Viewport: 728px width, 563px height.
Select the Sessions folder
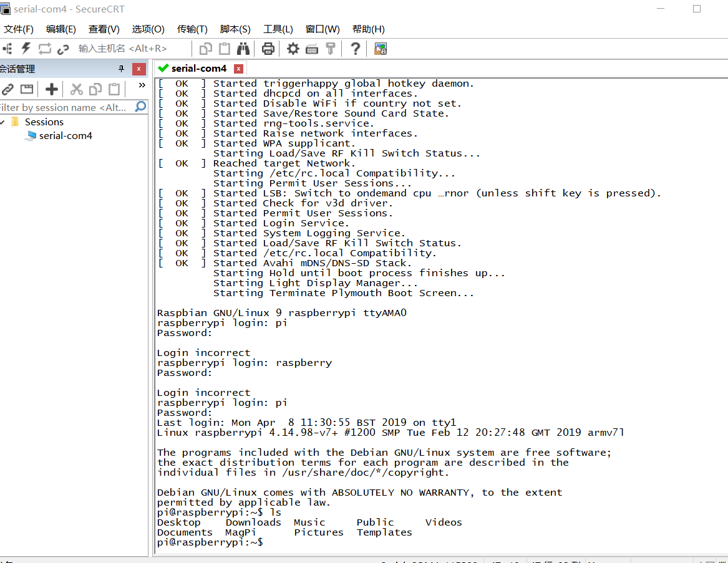click(44, 122)
